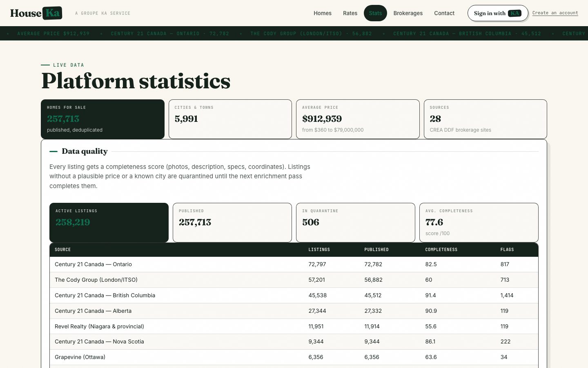Click the SOURCE column header
Screen dimensions: 588x368
click(63, 249)
